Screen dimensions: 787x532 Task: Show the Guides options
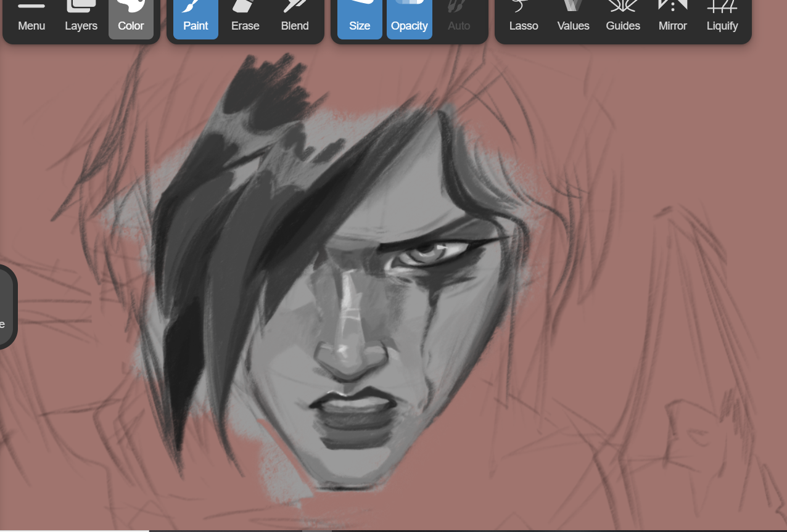623,17
